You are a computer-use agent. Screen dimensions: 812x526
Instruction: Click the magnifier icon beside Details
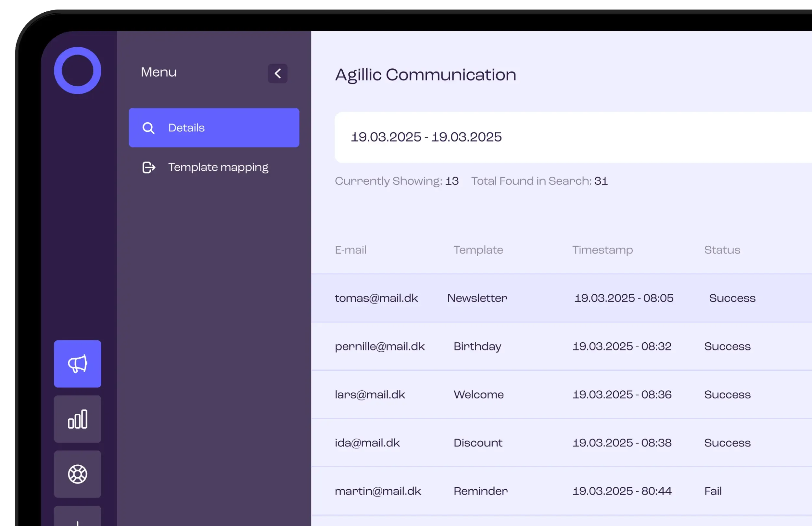[x=148, y=128]
